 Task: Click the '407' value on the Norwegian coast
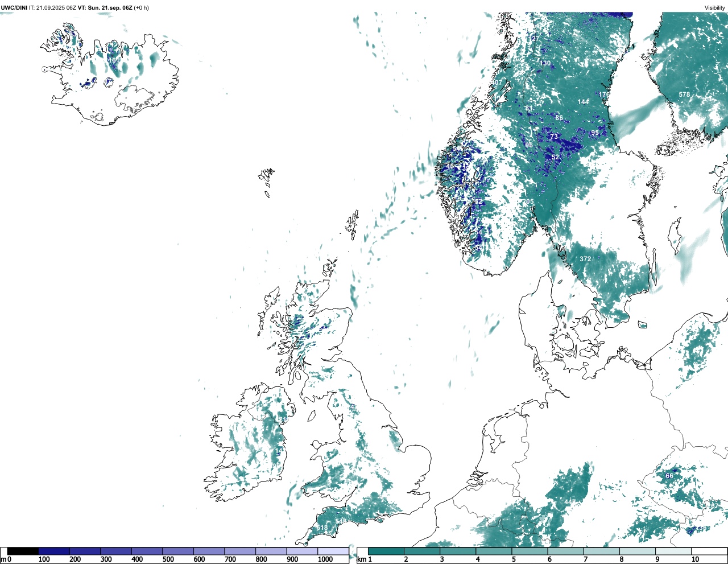[497, 83]
